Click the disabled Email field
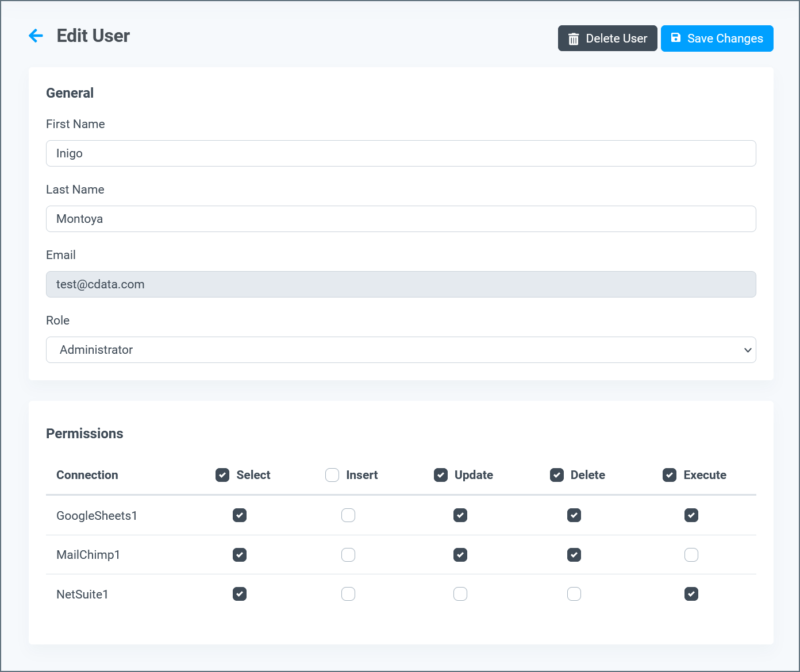 click(x=401, y=284)
